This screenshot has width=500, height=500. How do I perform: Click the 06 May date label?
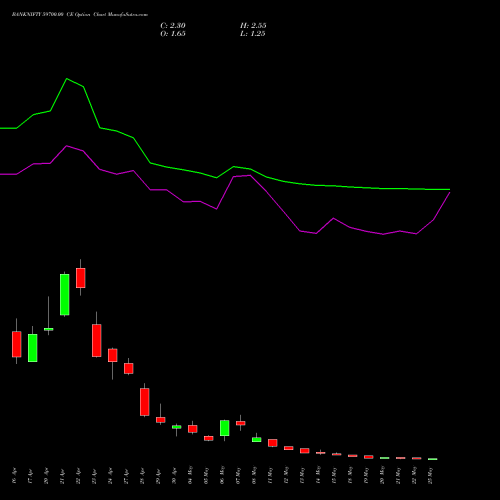[222, 475]
